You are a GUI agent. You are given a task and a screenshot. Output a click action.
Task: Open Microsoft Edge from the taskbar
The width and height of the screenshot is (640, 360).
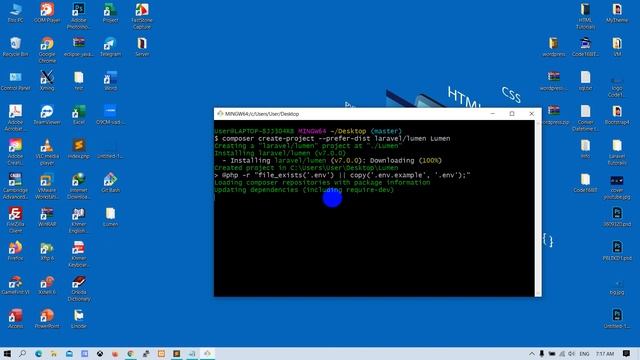[38, 353]
